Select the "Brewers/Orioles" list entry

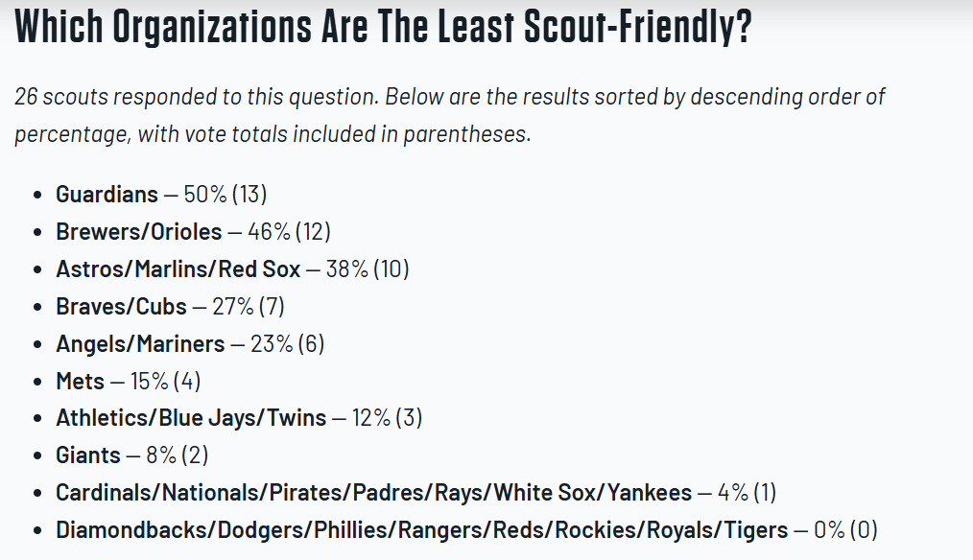pyautogui.click(x=138, y=232)
